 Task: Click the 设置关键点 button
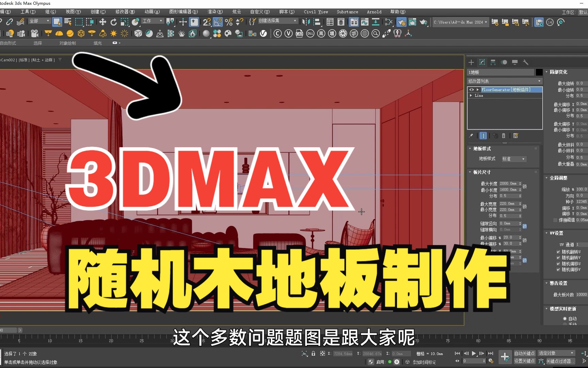point(524,361)
